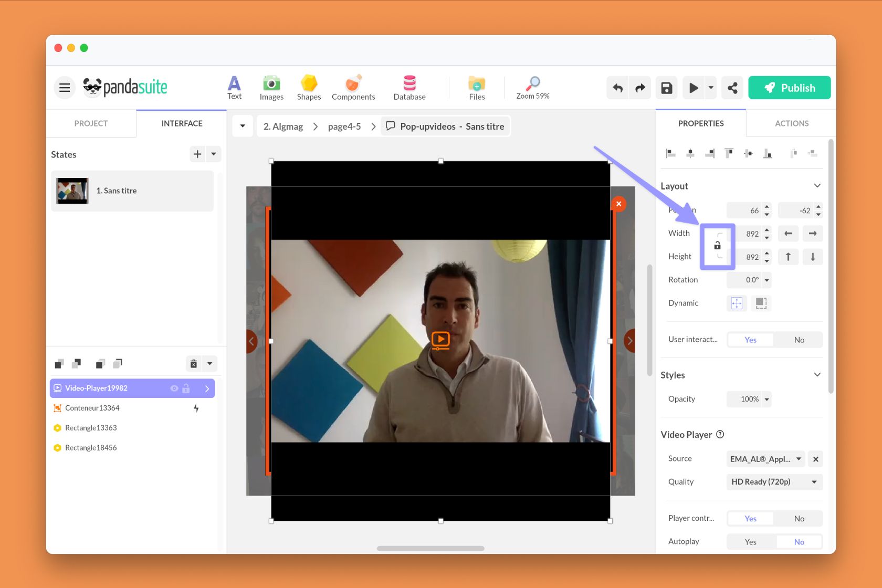
Task: Delete selected layer with trash icon
Action: [193, 363]
